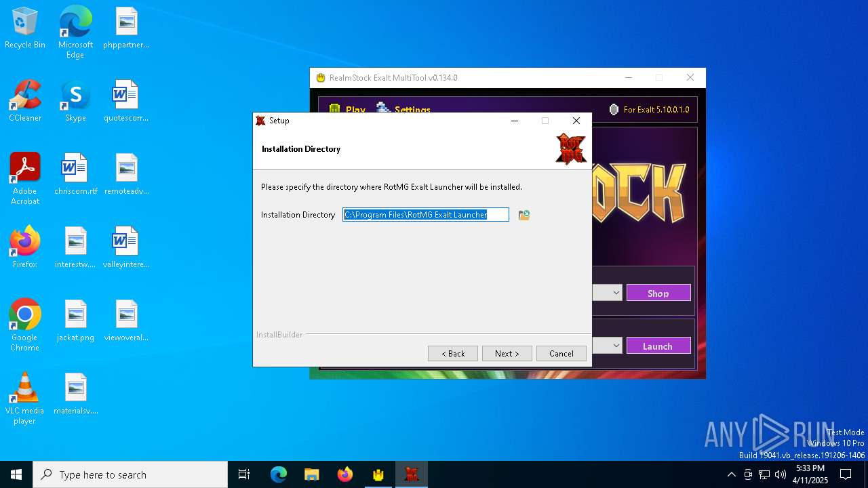Click the RotMG logo in Setup header
Viewport: 868px width, 488px height.
pyautogui.click(x=571, y=148)
